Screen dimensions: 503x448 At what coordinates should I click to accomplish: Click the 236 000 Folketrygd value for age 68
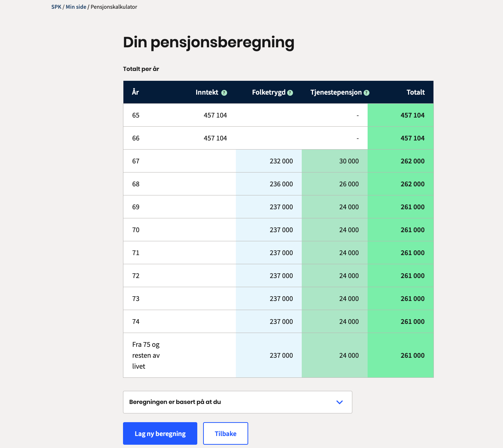(281, 184)
